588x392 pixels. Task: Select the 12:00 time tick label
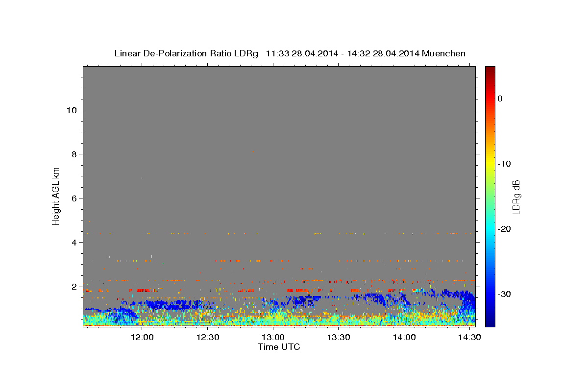coord(142,338)
